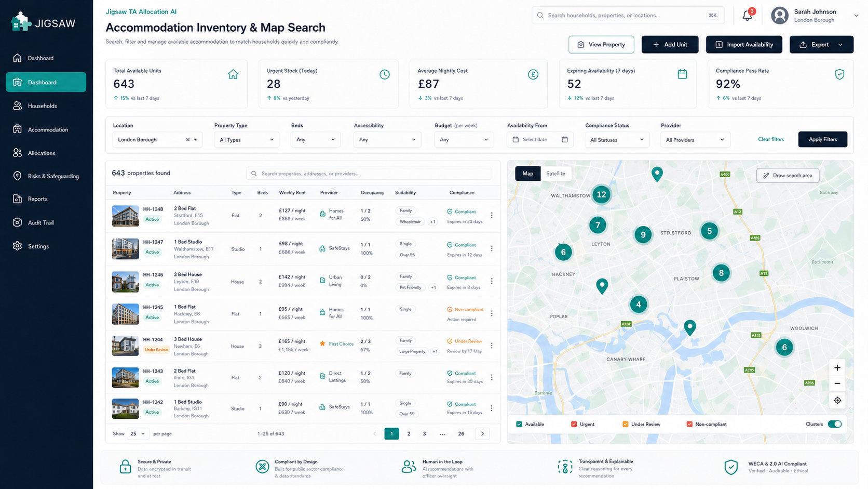Click the Expiring Availability calendar icon
This screenshot has width=868, height=489.
pos(682,74)
